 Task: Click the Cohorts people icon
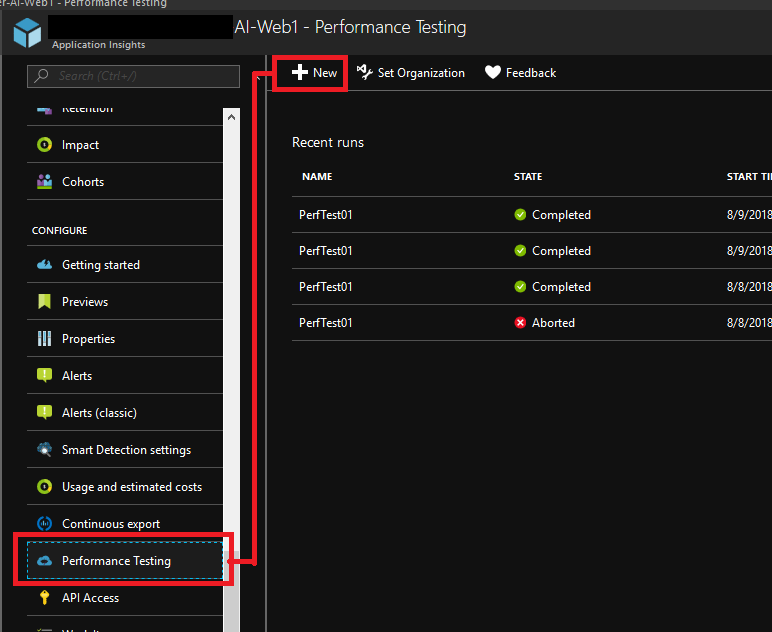click(44, 182)
